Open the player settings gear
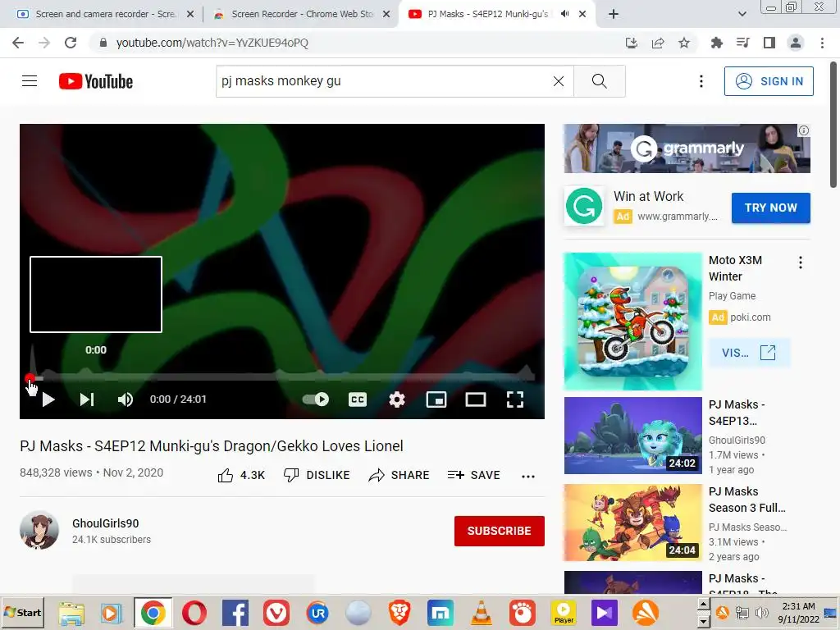The image size is (840, 630). tap(397, 399)
